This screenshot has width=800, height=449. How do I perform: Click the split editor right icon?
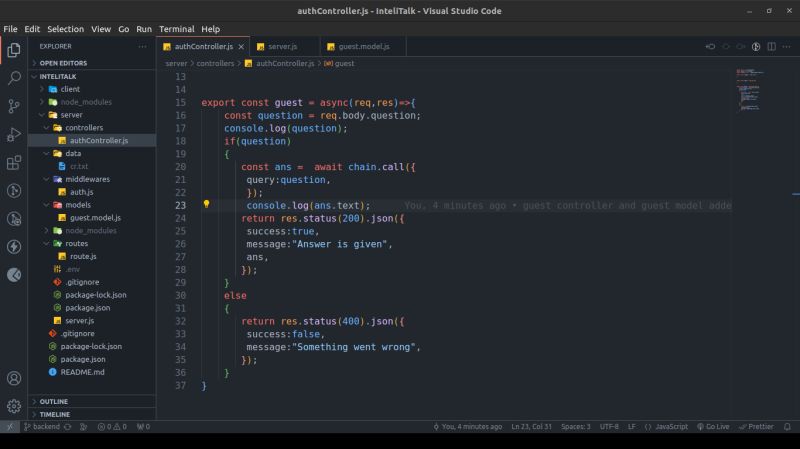(x=772, y=46)
